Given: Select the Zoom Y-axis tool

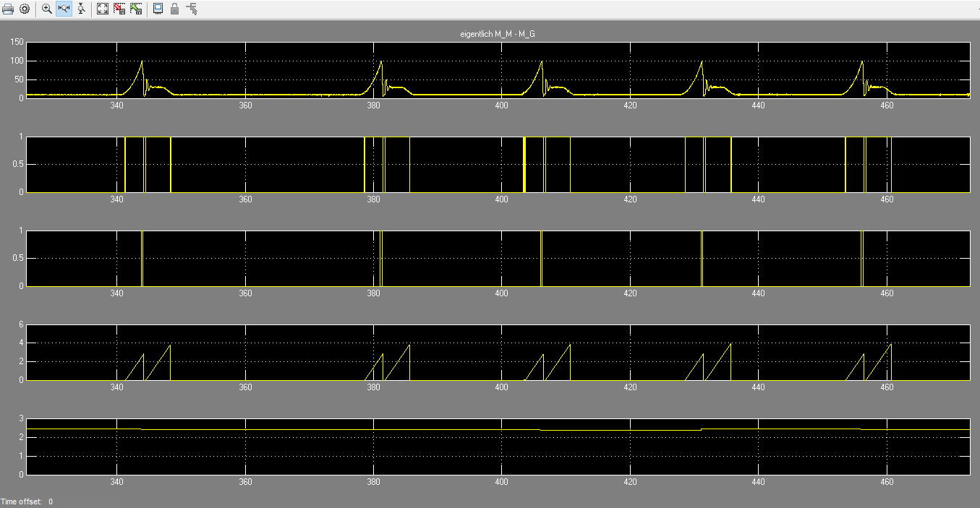Looking at the screenshot, I should coord(81,9).
